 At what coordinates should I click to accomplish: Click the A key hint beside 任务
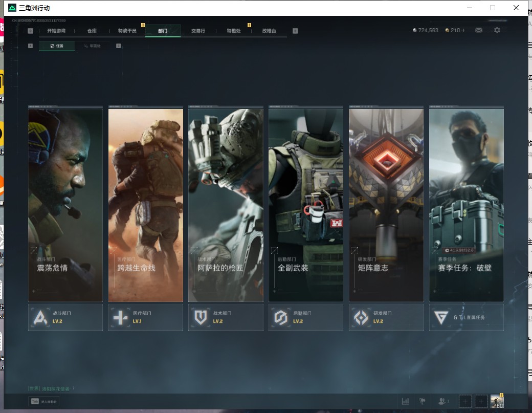tap(31, 46)
